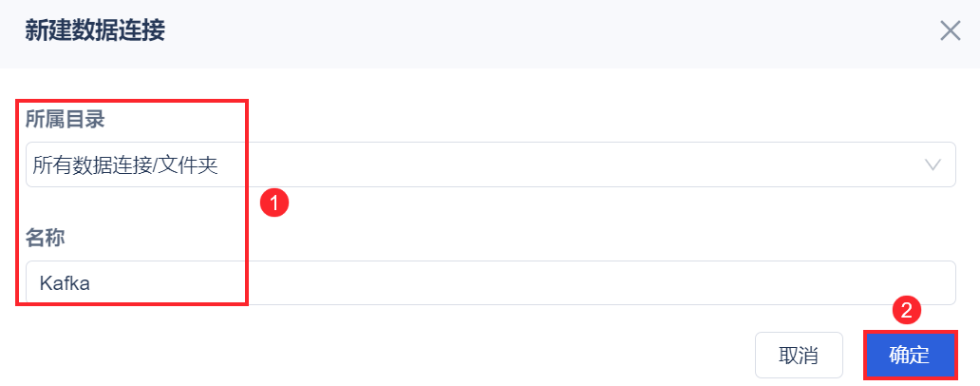Click the red outline around 确定 button
980x386 pixels.
pyautogui.click(x=864, y=356)
